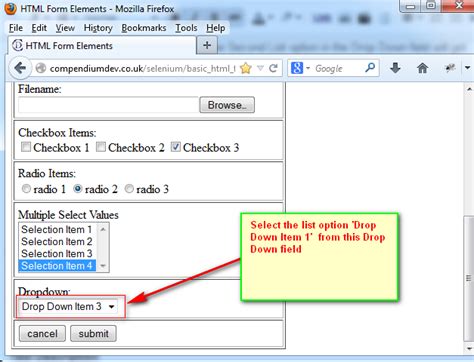Click page scrollbar up arrow

point(469,89)
